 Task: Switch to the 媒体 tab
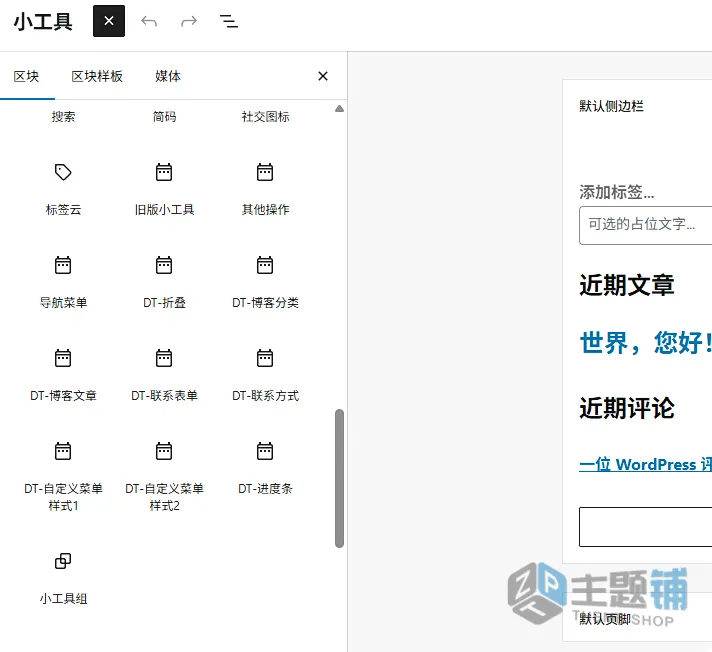pyautogui.click(x=168, y=76)
